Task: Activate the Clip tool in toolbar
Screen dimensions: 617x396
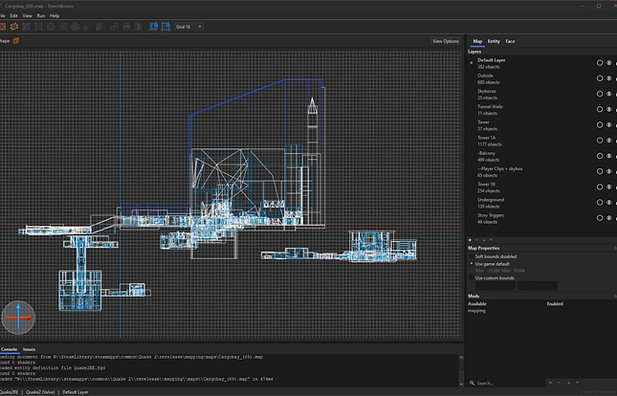Action: 27,26
